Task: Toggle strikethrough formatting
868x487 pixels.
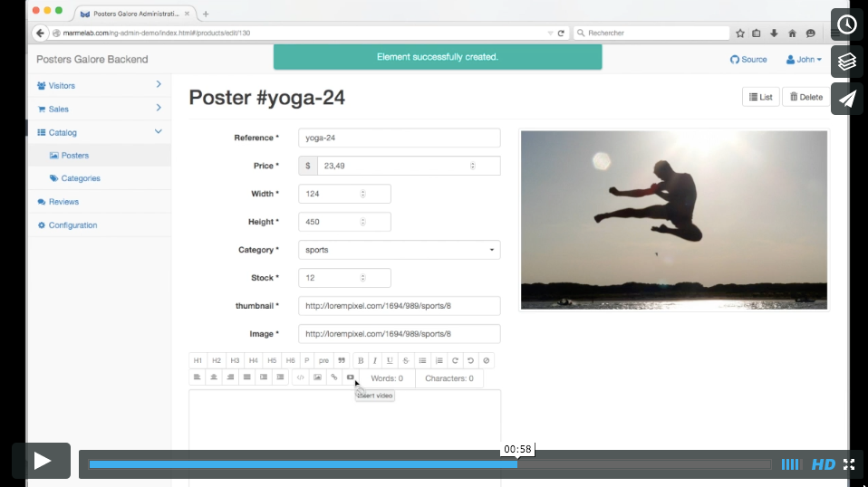Action: pos(406,360)
